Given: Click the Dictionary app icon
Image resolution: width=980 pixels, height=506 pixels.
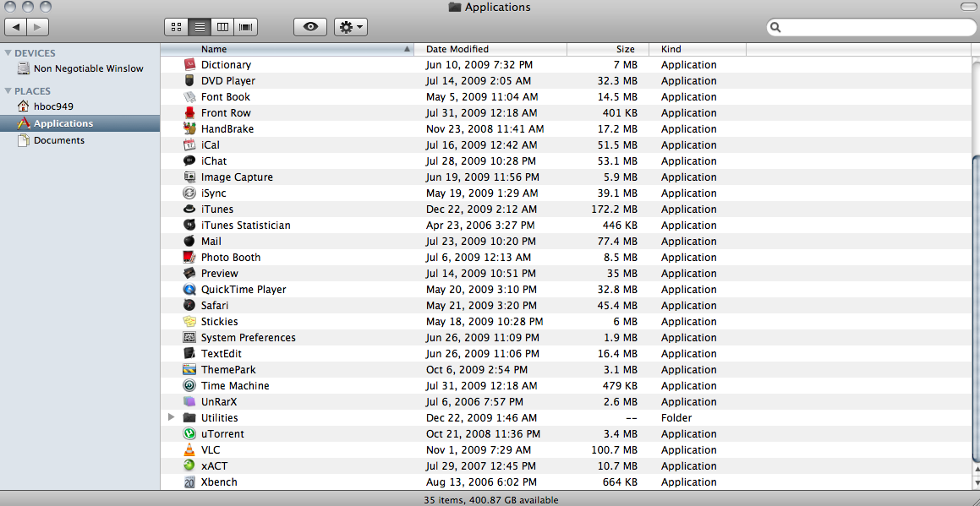Looking at the screenshot, I should coord(190,64).
